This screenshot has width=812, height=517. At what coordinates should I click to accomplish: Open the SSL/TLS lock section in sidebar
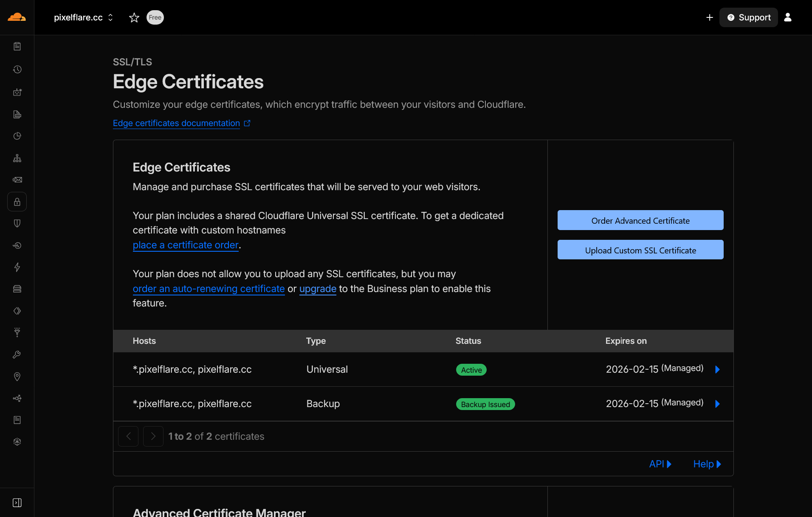17,202
